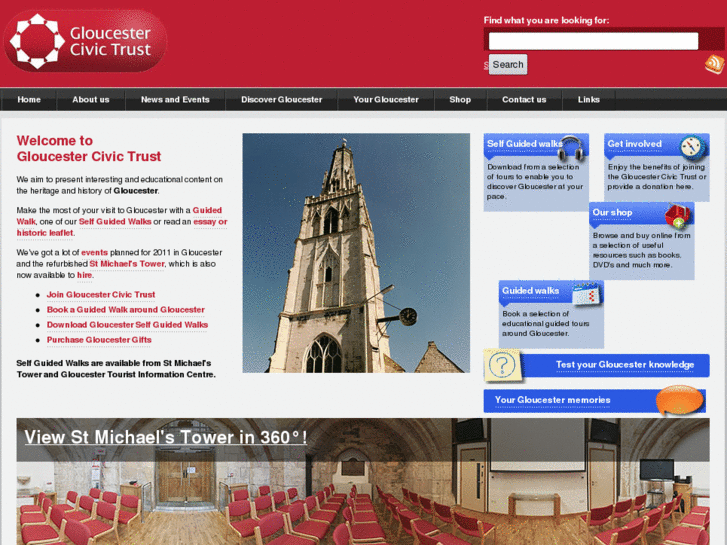This screenshot has width=727, height=545.
Task: Open the Links menu item
Action: pos(588,99)
